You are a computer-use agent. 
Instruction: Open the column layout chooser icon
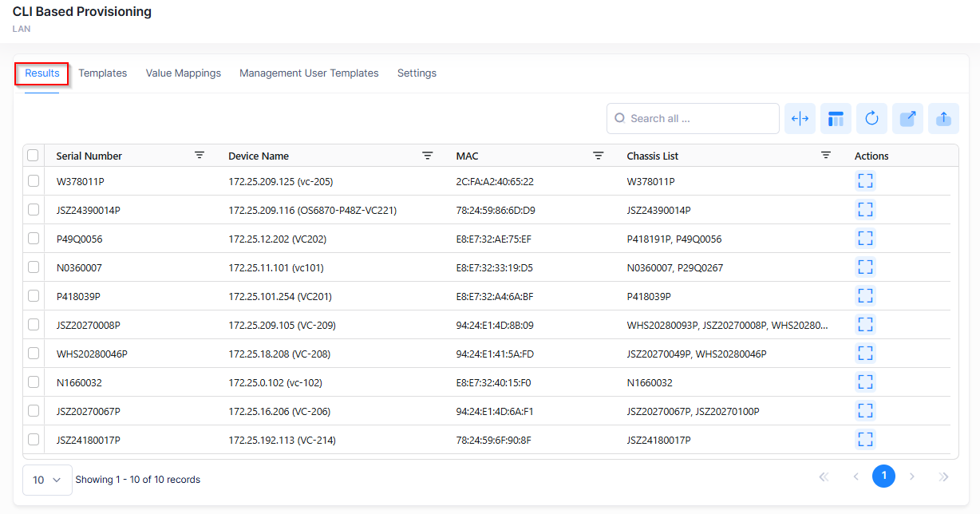(x=836, y=119)
